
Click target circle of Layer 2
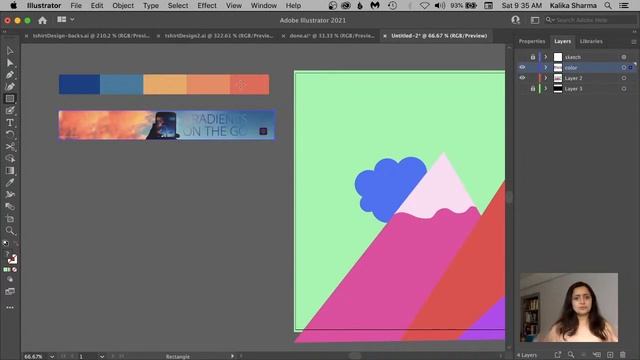tap(624, 78)
